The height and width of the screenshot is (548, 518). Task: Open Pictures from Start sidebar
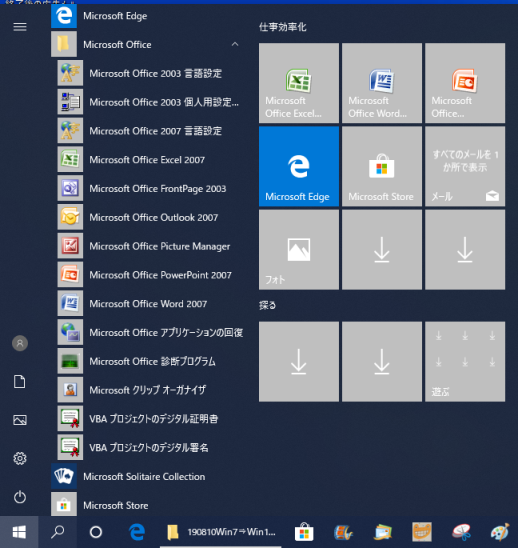coord(20,420)
